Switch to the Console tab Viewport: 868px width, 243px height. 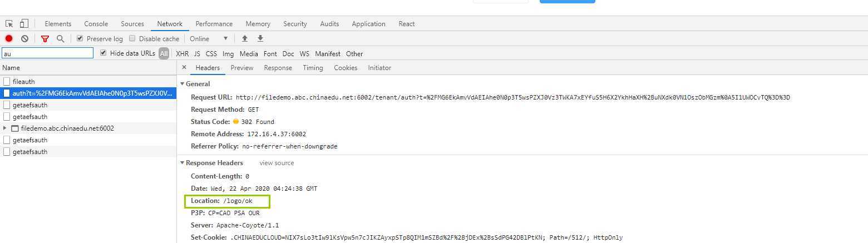tap(96, 24)
